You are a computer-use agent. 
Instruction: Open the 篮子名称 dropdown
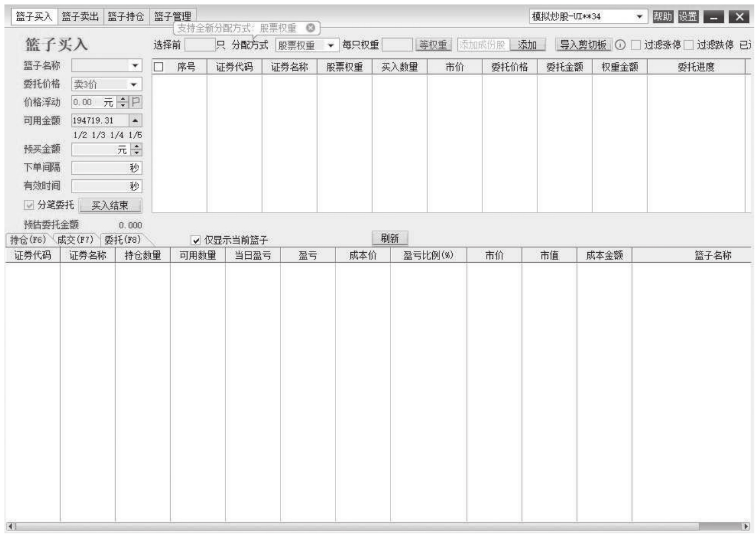pos(135,66)
